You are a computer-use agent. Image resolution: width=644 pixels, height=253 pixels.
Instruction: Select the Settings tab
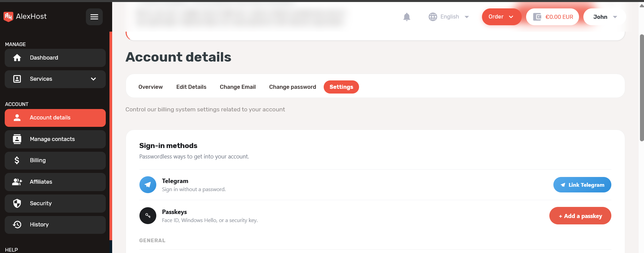[x=341, y=87]
